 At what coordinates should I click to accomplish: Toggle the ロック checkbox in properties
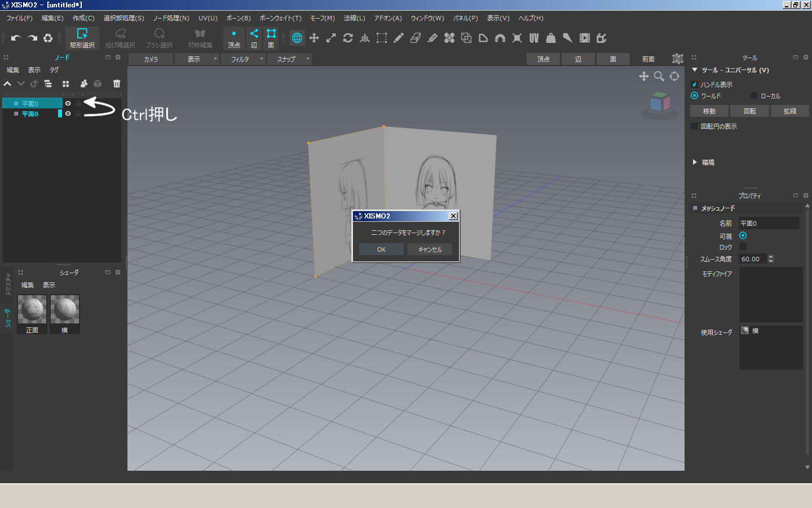tap(743, 247)
